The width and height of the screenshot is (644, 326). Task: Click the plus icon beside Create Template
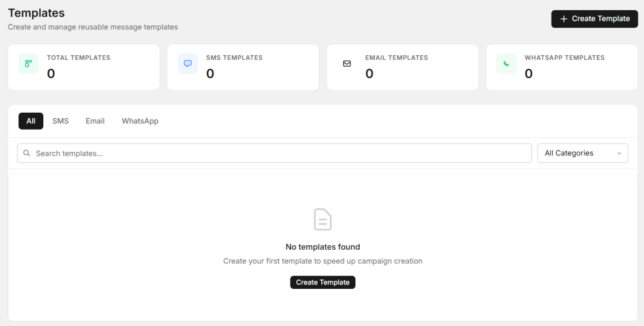click(563, 19)
